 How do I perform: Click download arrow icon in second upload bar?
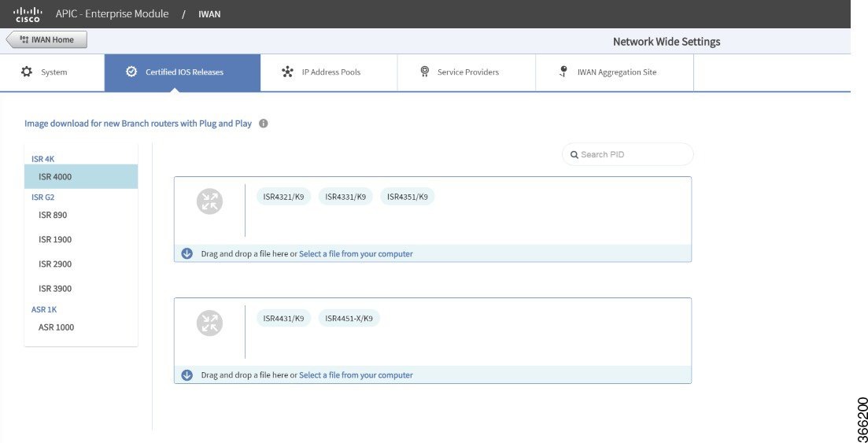[187, 375]
